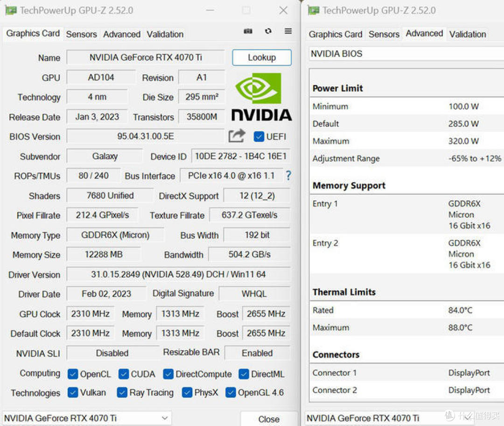Click the BIOS share/export arrow icon

tap(237, 136)
